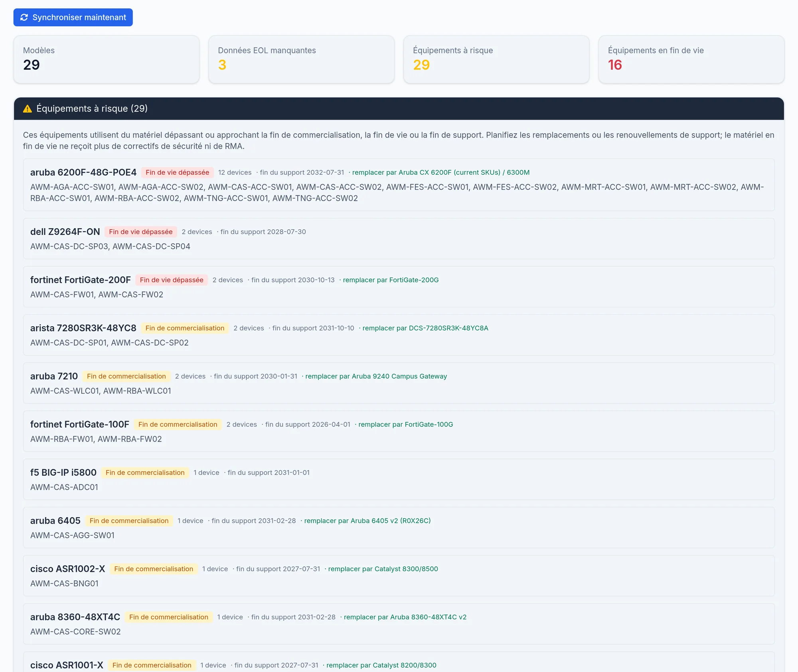Click the Fin de vie dépassée badge for dell Z9264F-ON

(141, 232)
